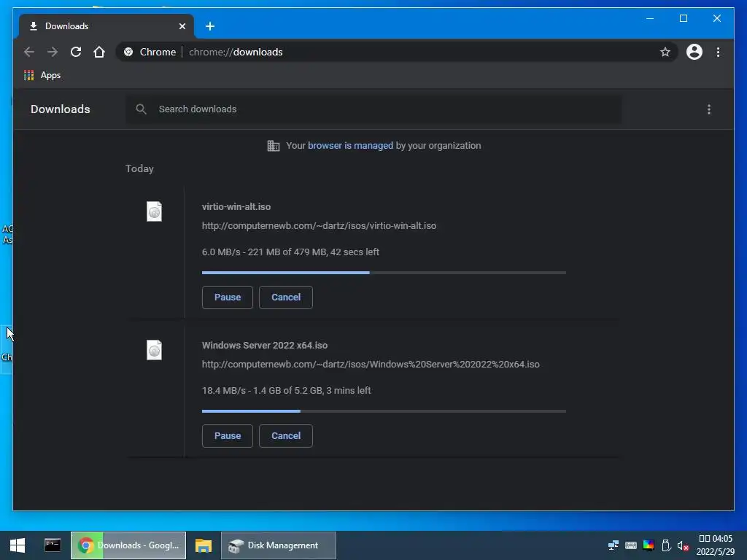
Task: Click the USB safely remove tray icon
Action: (x=666, y=545)
